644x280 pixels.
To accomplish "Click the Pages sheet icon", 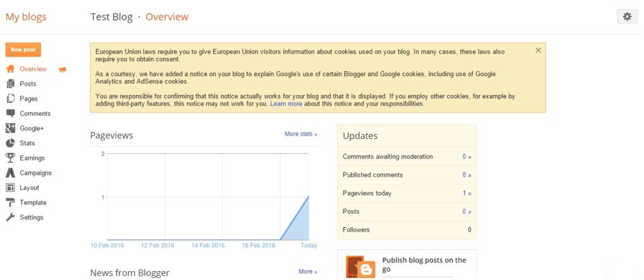I will [x=10, y=98].
